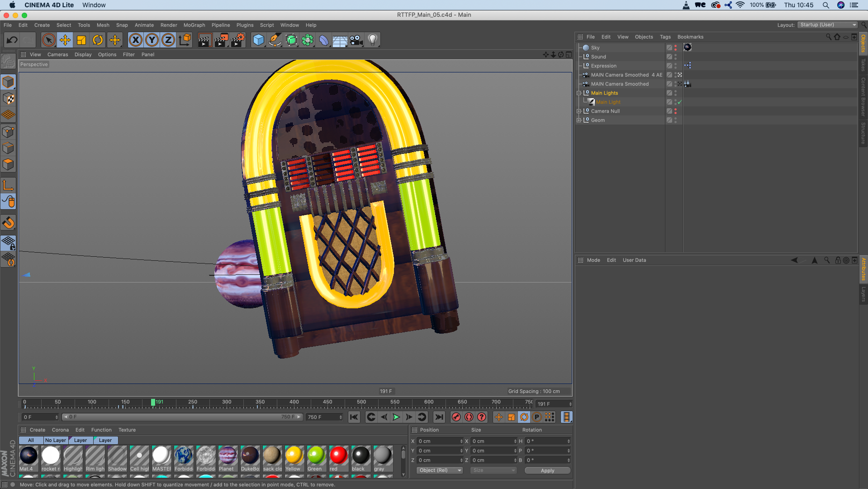Image resolution: width=868 pixels, height=489 pixels.
Task: Add a Floor environment object
Action: [x=340, y=40]
